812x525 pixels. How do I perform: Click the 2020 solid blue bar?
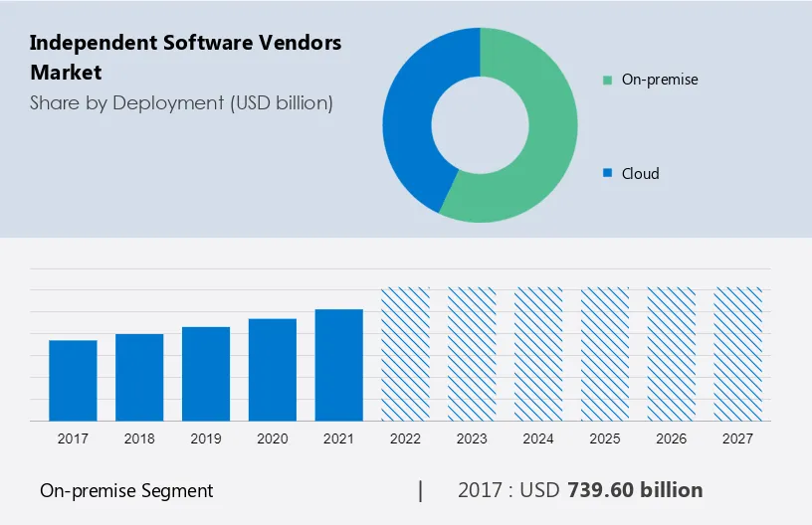pyautogui.click(x=273, y=370)
